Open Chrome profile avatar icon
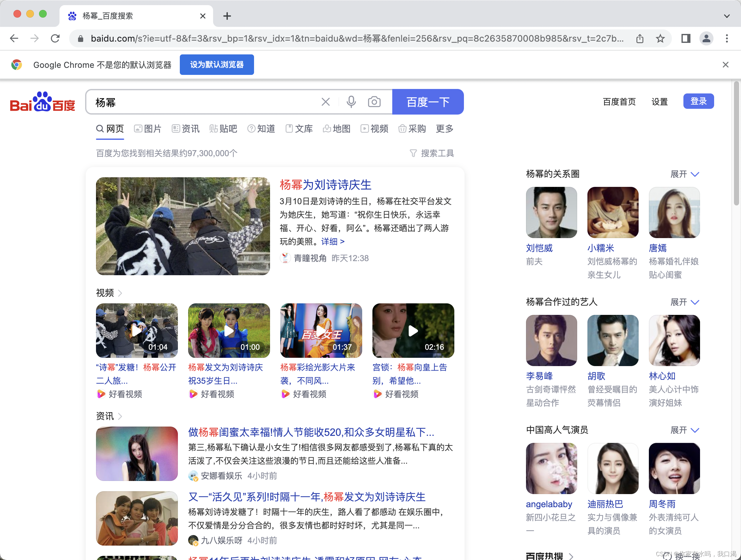 pos(706,38)
